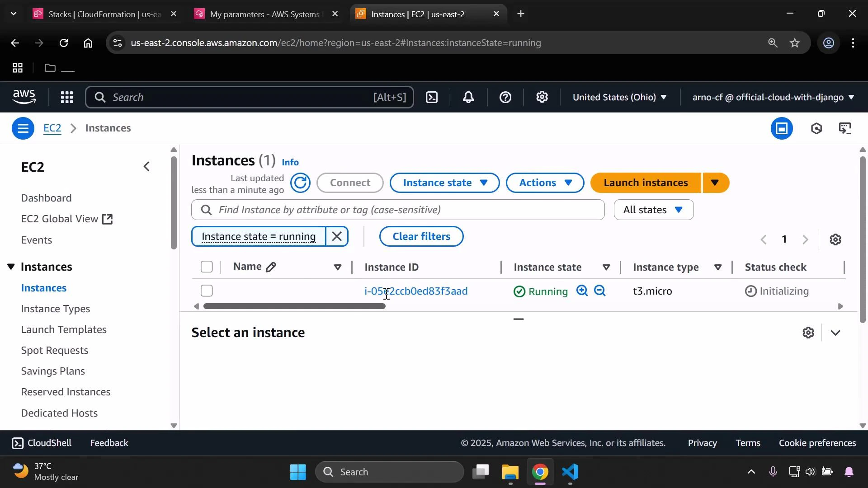Open the Actions dropdown
Image resolution: width=868 pixels, height=488 pixels.
(x=545, y=183)
